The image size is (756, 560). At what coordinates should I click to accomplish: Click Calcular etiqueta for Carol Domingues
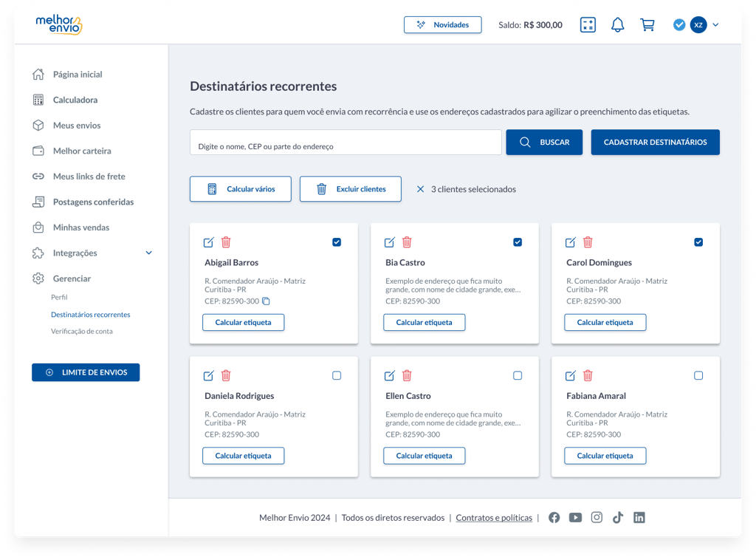[605, 322]
